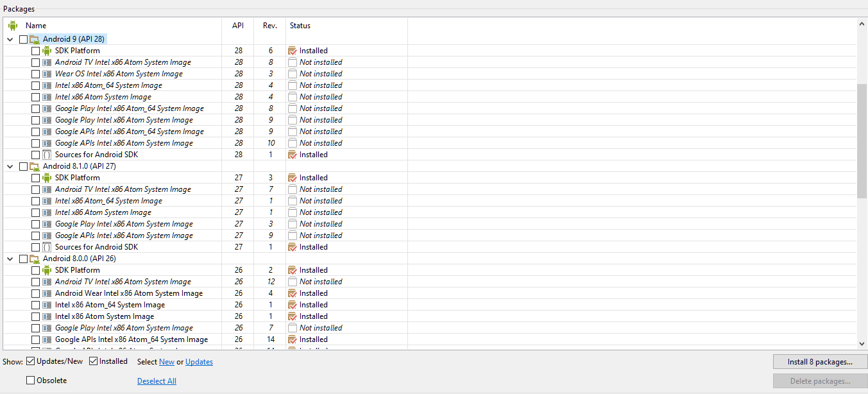Tick the Android 8.0.0 (API 26) group checkbox

[x=24, y=259]
